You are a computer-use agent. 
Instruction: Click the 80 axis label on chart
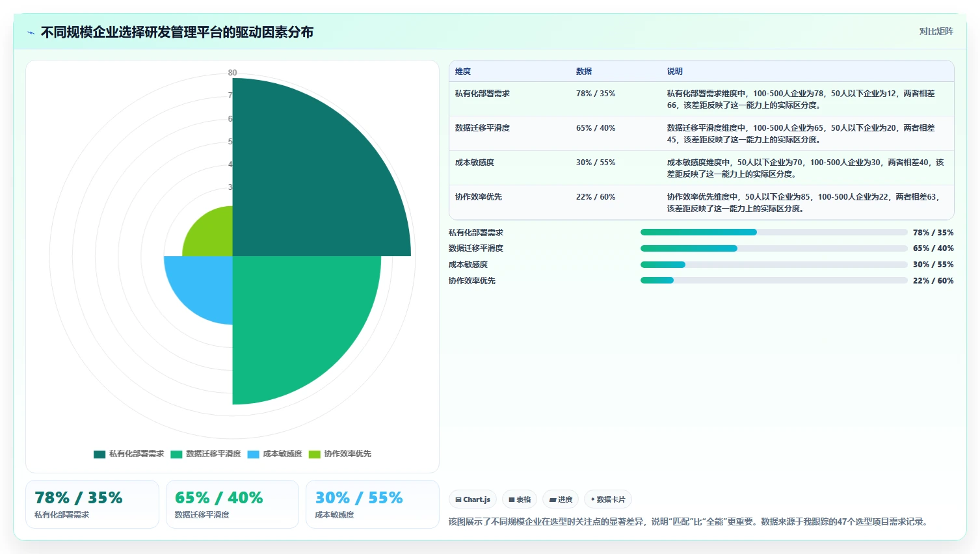(232, 73)
